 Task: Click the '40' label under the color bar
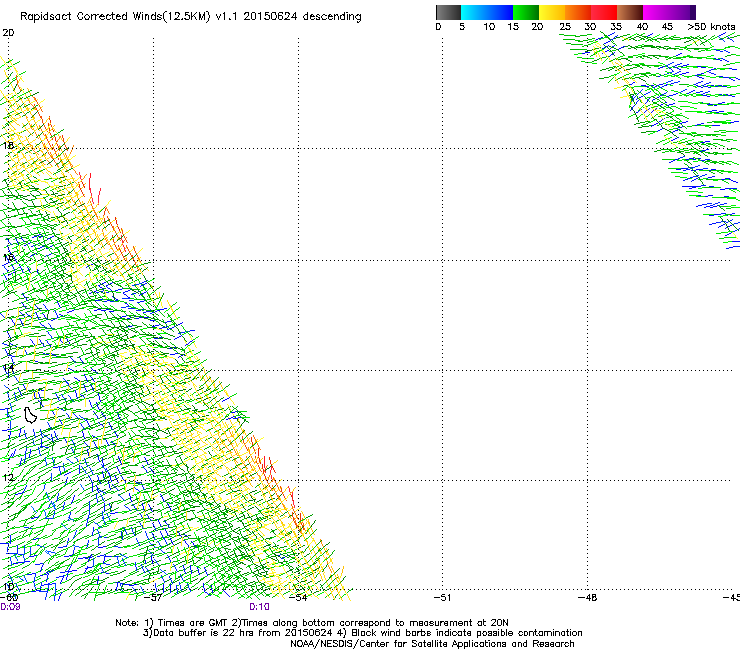pyautogui.click(x=642, y=27)
